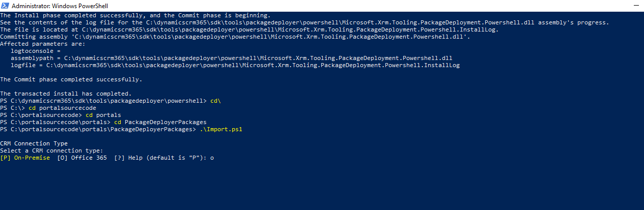Click 'The Commit phase completed successfully.' line
The height and width of the screenshot is (210, 644).
click(x=71, y=80)
